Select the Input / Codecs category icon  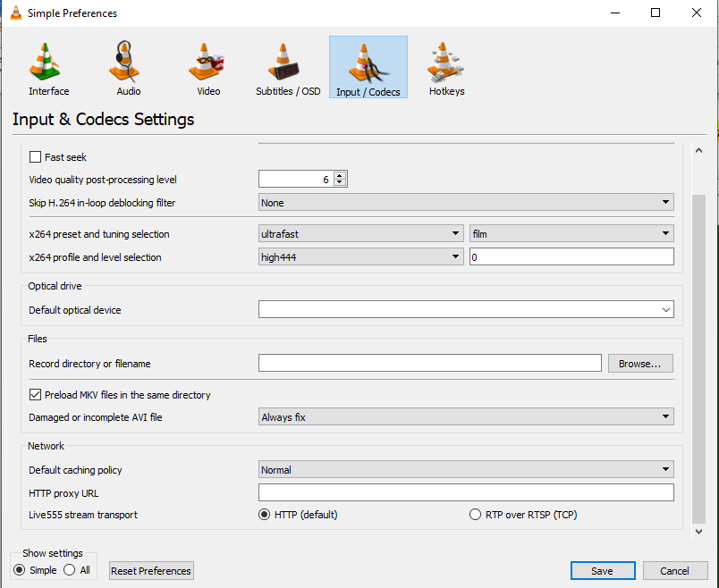[368, 68]
